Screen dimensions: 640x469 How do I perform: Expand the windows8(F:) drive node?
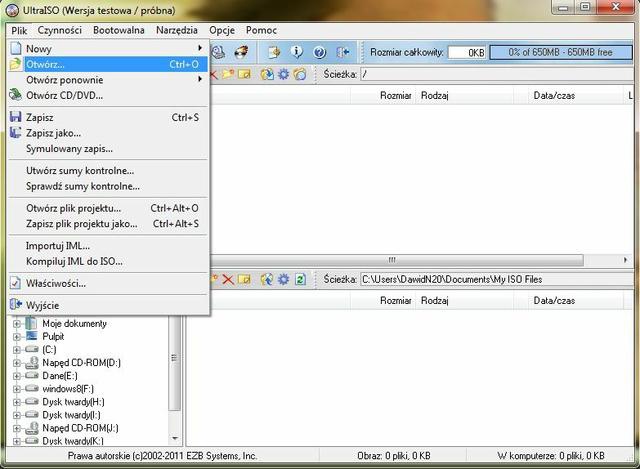pyautogui.click(x=17, y=389)
